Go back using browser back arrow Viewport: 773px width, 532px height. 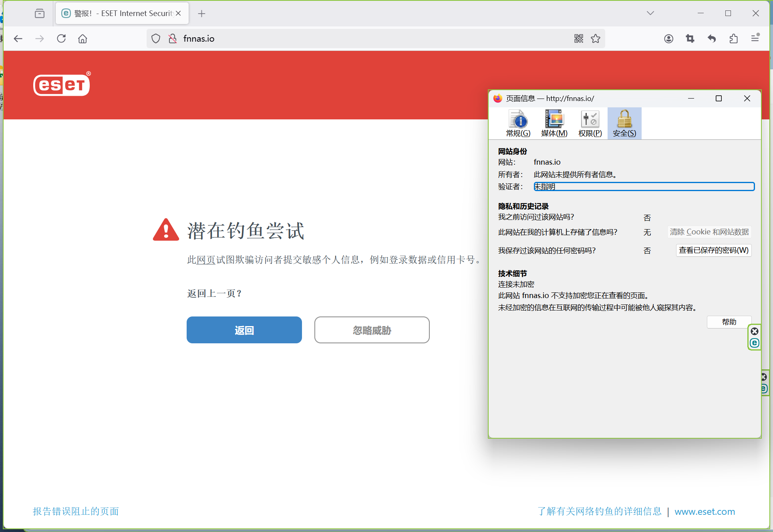pyautogui.click(x=18, y=38)
